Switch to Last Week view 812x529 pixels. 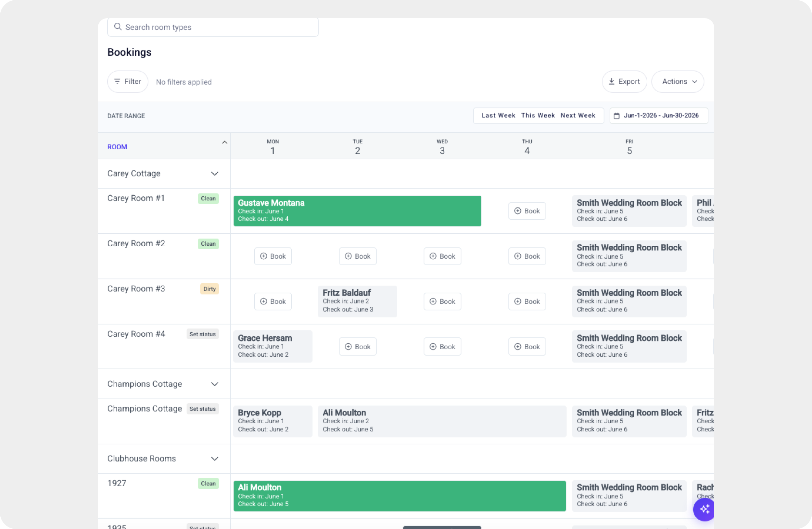tap(498, 116)
